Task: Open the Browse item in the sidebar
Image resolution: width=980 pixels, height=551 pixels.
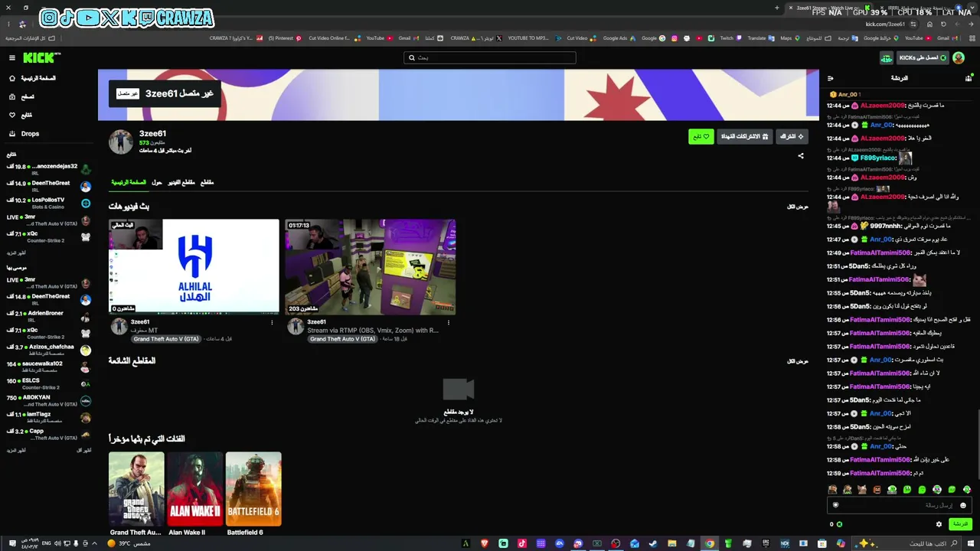Action: click(x=21, y=97)
